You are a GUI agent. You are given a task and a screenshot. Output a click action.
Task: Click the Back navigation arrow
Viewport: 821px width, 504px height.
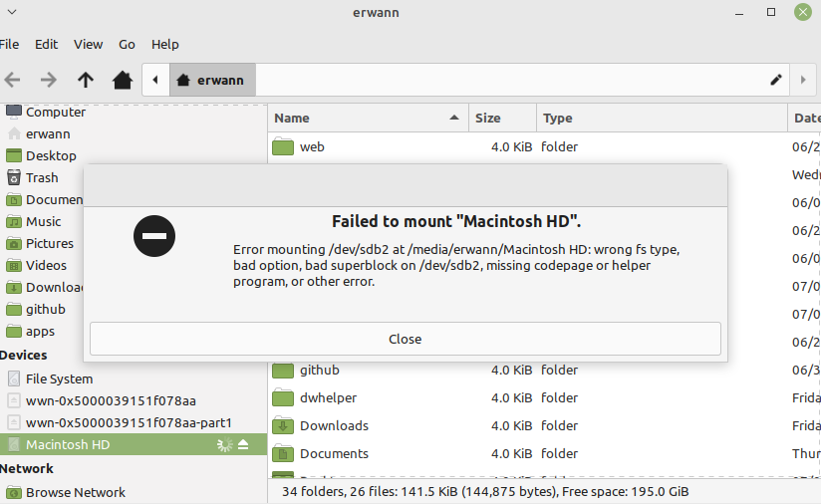[13, 80]
